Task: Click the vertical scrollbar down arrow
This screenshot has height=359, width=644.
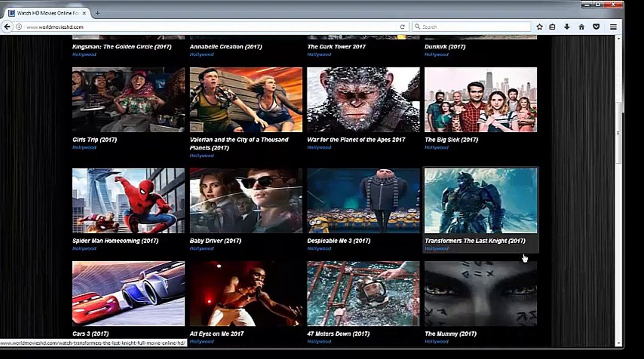Action: pyautogui.click(x=618, y=343)
